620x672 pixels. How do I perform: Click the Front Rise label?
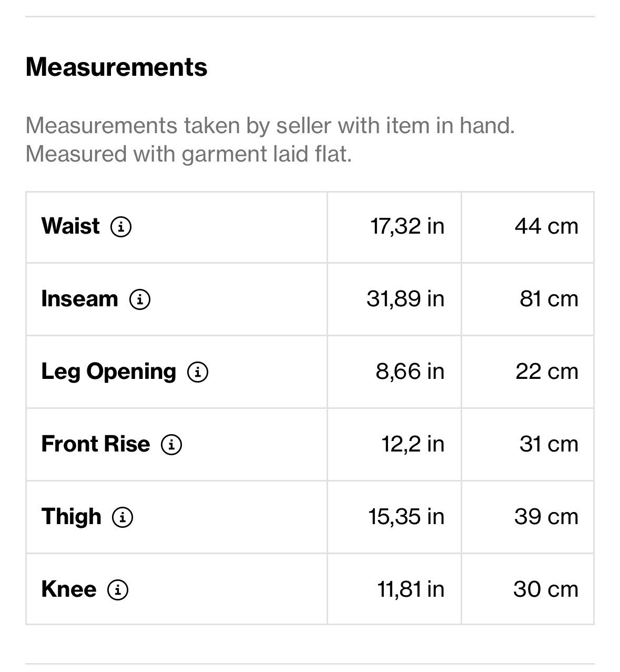tap(95, 444)
